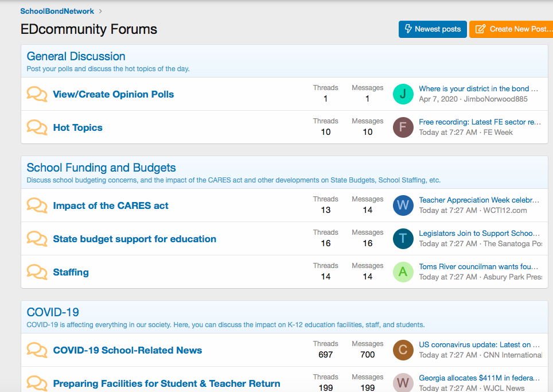Image resolution: width=553 pixels, height=392 pixels.
Task: Open the WJCL News pink W avatar
Action: click(x=403, y=382)
